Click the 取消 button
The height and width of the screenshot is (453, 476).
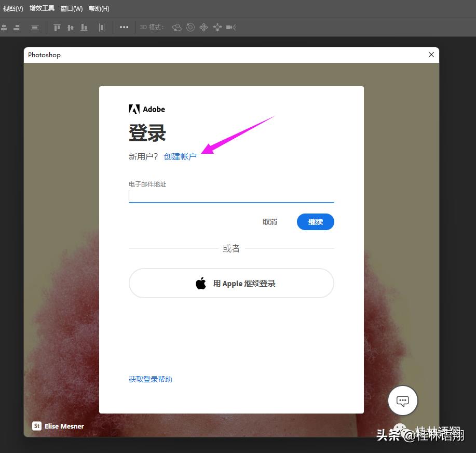pos(270,222)
